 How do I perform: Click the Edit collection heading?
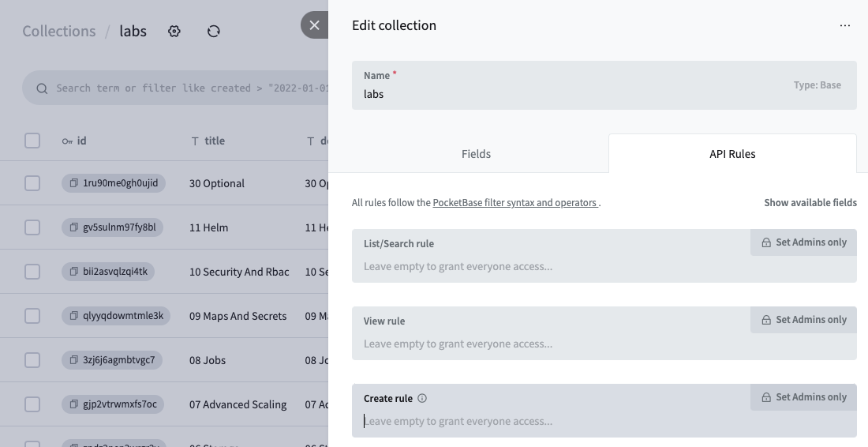coord(394,25)
